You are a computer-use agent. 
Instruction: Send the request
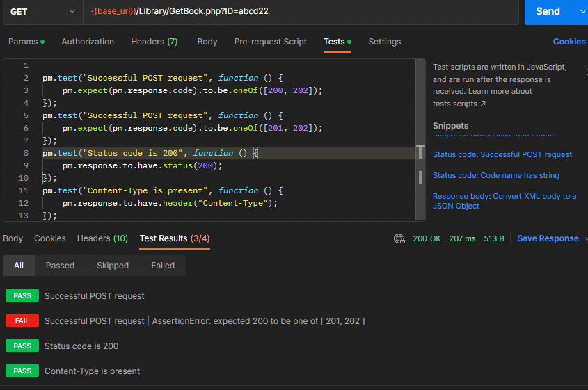click(548, 11)
